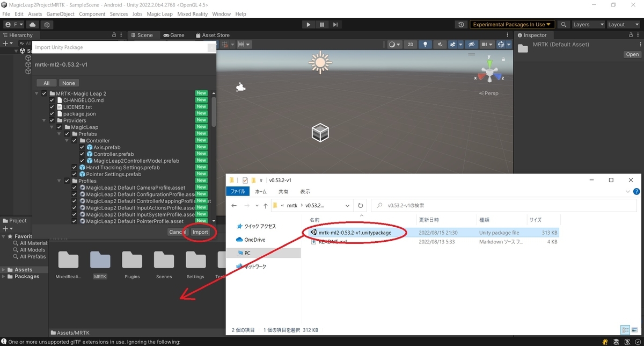Open draw mode shading dropdown
Screen dimensions: 644x346
click(x=394, y=45)
